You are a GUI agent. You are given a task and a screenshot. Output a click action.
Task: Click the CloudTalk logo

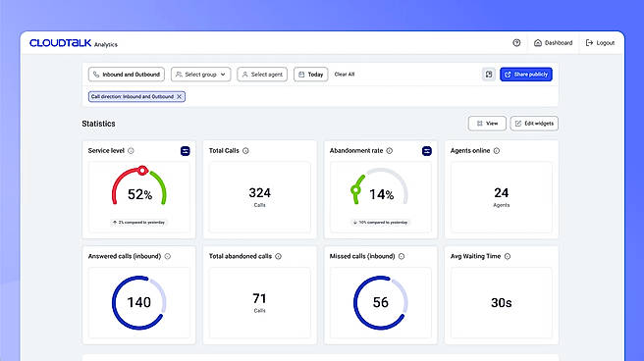61,42
